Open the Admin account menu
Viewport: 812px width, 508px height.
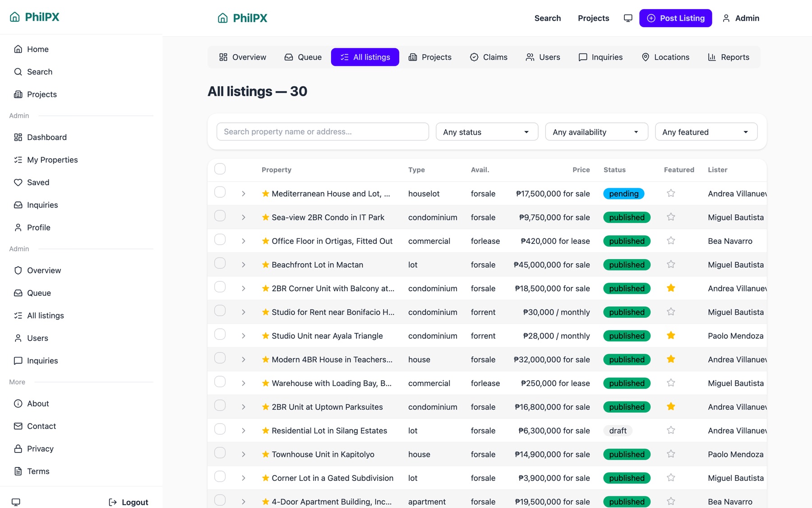click(740, 18)
